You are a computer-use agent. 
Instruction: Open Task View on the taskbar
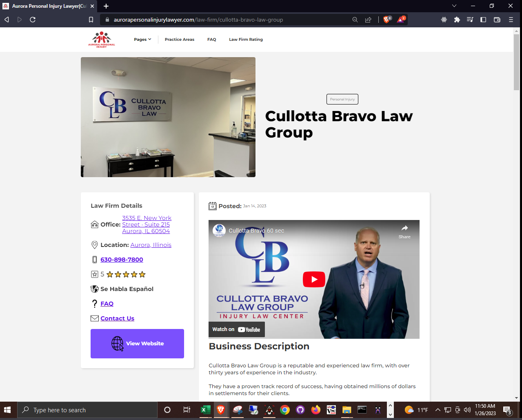pyautogui.click(x=187, y=410)
